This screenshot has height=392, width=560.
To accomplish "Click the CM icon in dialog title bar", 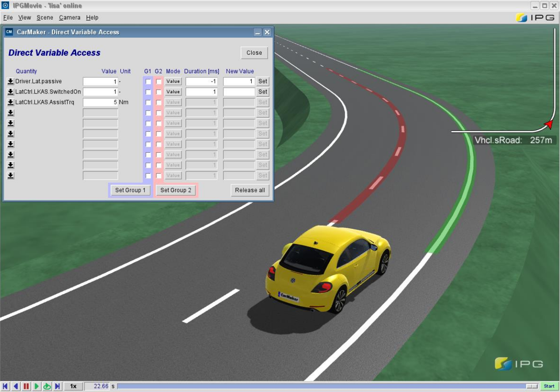I will pyautogui.click(x=9, y=32).
